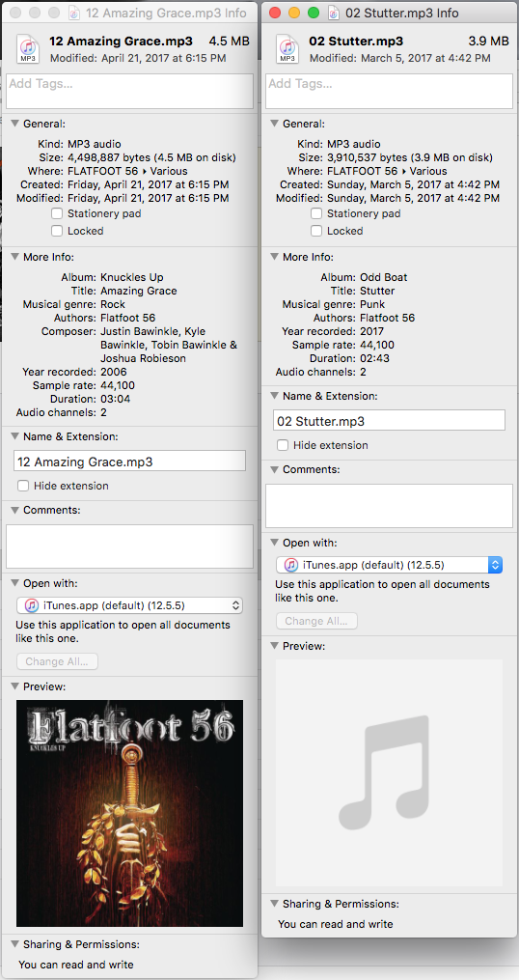The width and height of the screenshot is (519, 980).
Task: Click Size text 3,910,537 bytes
Action: pos(365,156)
